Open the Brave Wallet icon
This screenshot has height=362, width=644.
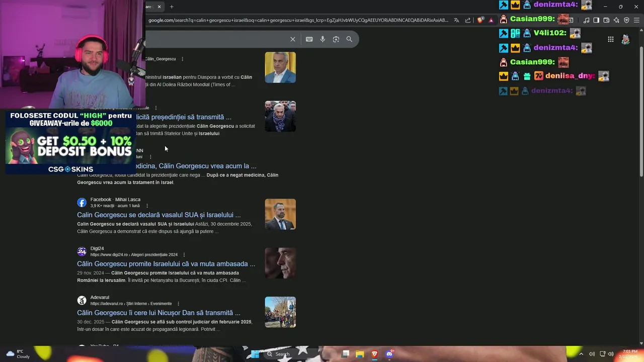tap(606, 20)
